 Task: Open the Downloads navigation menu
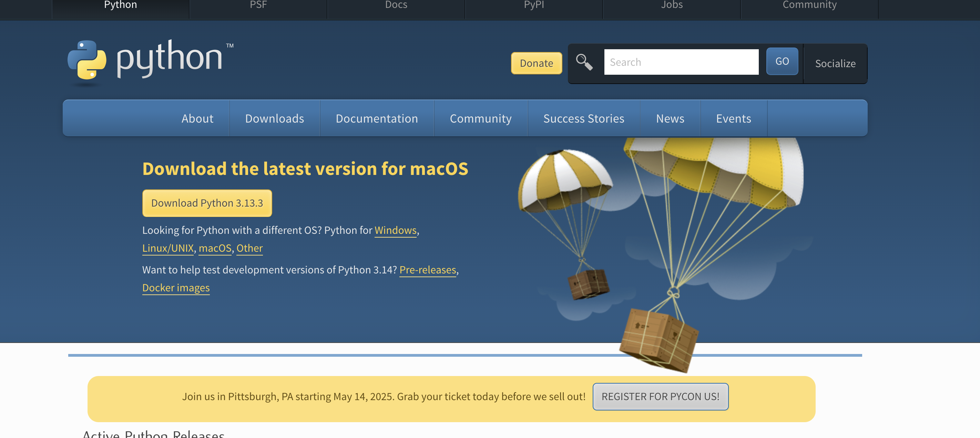pyautogui.click(x=274, y=118)
